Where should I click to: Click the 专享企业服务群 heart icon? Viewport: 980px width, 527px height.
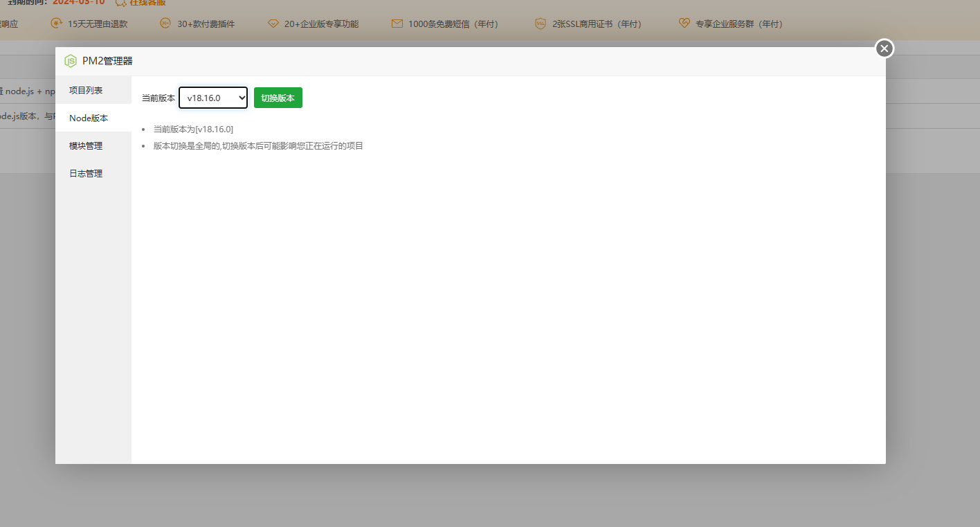[684, 23]
